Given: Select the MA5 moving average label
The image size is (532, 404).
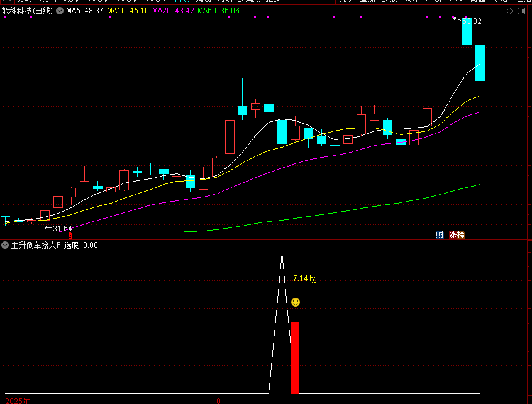Looking at the screenshot, I should click(x=85, y=11).
